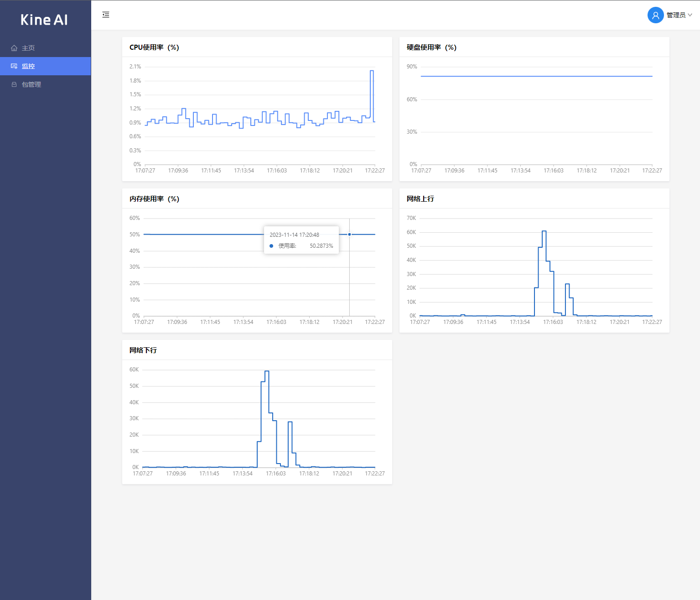Click the 90% label on disk chart
The height and width of the screenshot is (600, 700).
tap(412, 67)
